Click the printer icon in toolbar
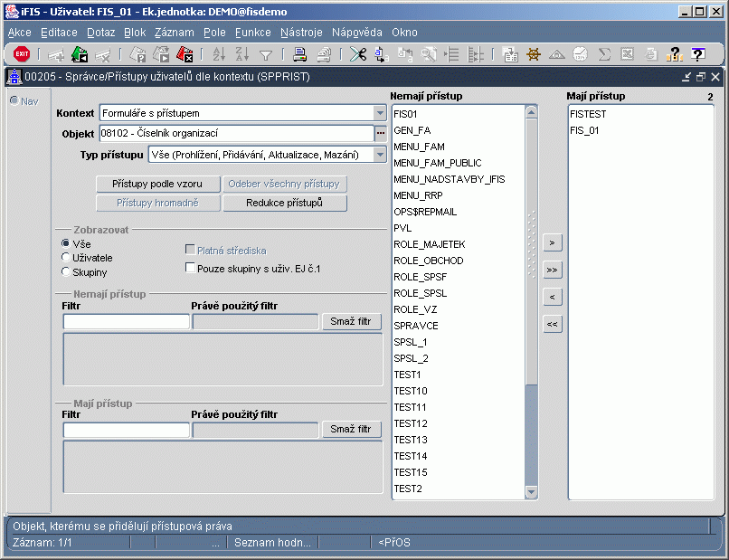 (300, 55)
